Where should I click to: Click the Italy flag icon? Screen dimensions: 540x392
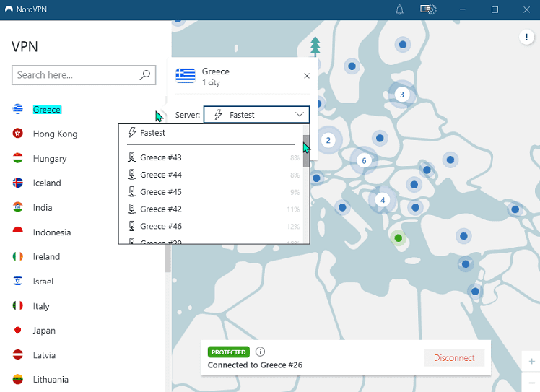coord(18,305)
